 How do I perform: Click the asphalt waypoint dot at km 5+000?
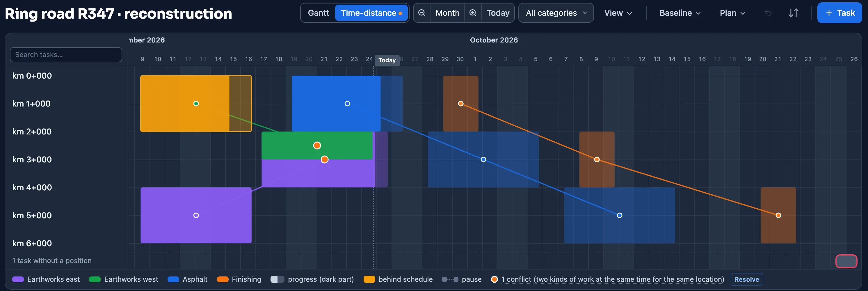pos(619,215)
